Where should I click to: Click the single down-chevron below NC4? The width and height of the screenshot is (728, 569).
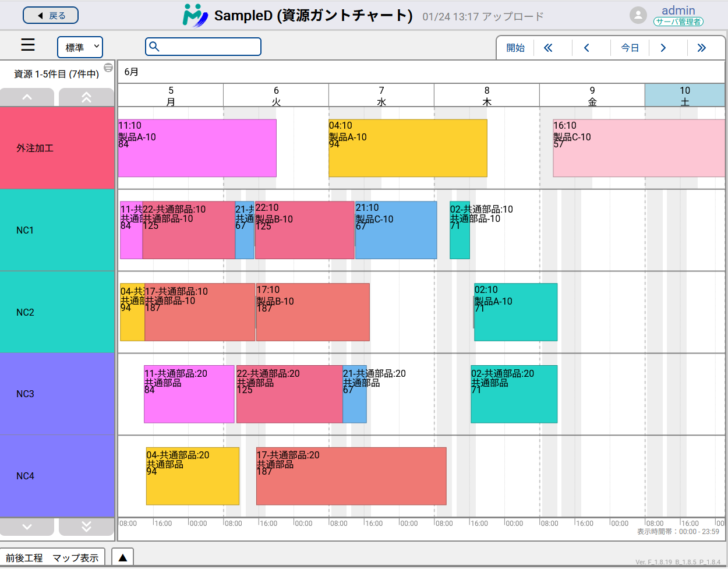[x=27, y=526]
